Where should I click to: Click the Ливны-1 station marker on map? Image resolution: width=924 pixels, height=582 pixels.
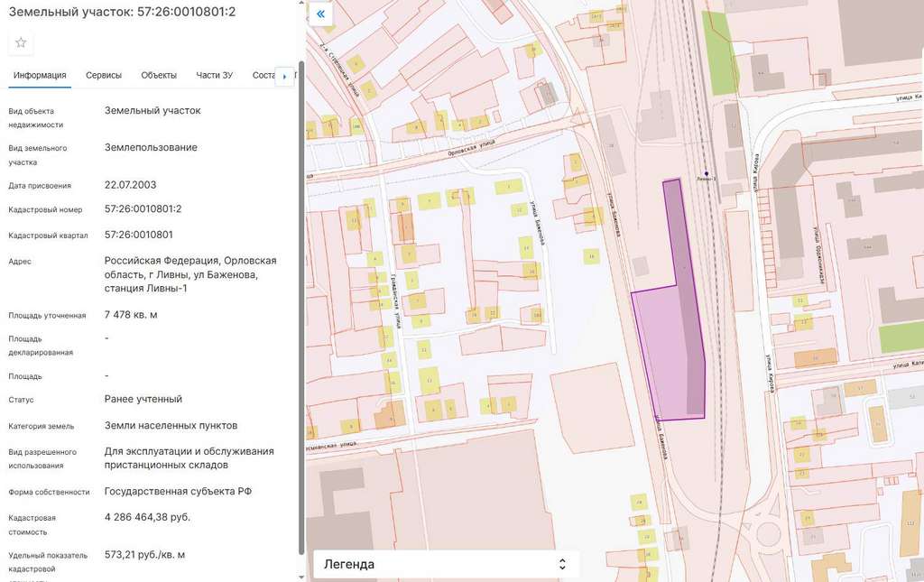click(x=707, y=174)
